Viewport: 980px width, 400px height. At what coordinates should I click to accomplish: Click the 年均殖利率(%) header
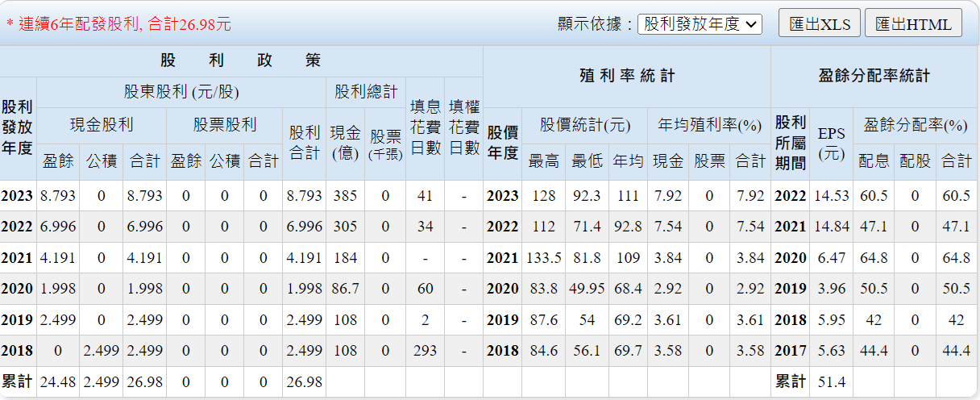click(x=709, y=125)
